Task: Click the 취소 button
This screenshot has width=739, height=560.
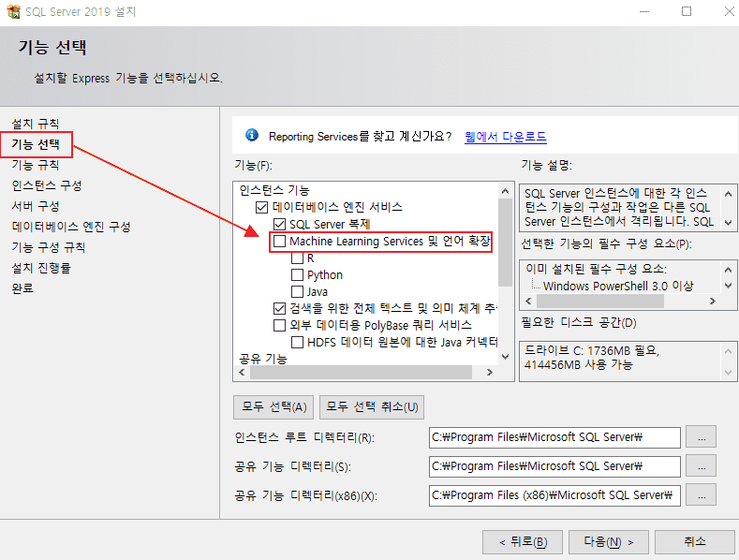Action: (x=695, y=542)
